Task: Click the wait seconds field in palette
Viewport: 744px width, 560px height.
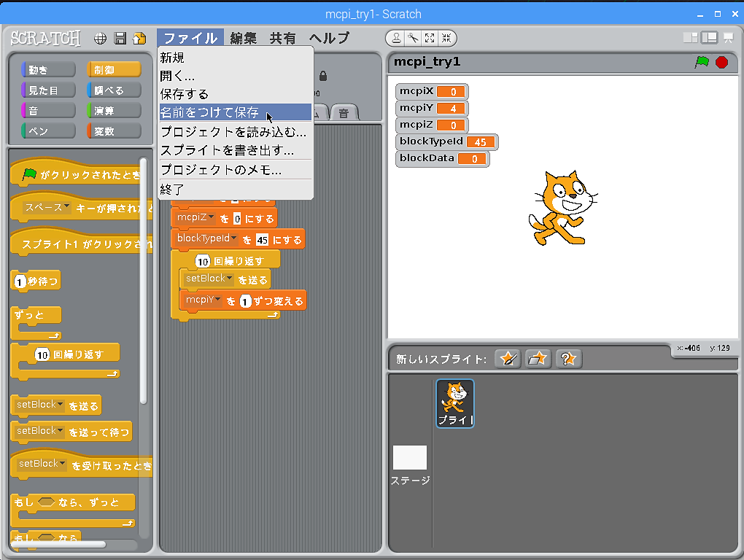Action: click(x=20, y=281)
